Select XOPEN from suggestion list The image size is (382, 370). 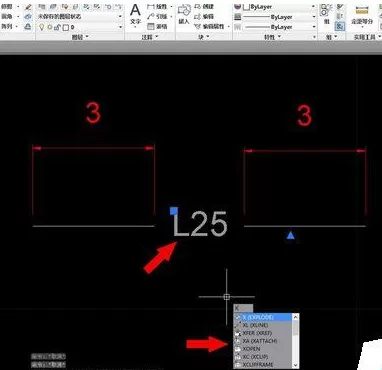point(263,349)
